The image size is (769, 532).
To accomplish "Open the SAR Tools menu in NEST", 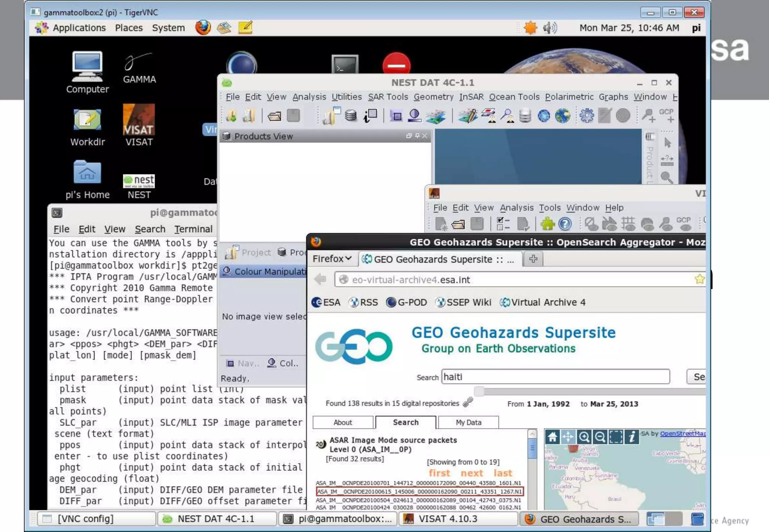I will tap(388, 97).
